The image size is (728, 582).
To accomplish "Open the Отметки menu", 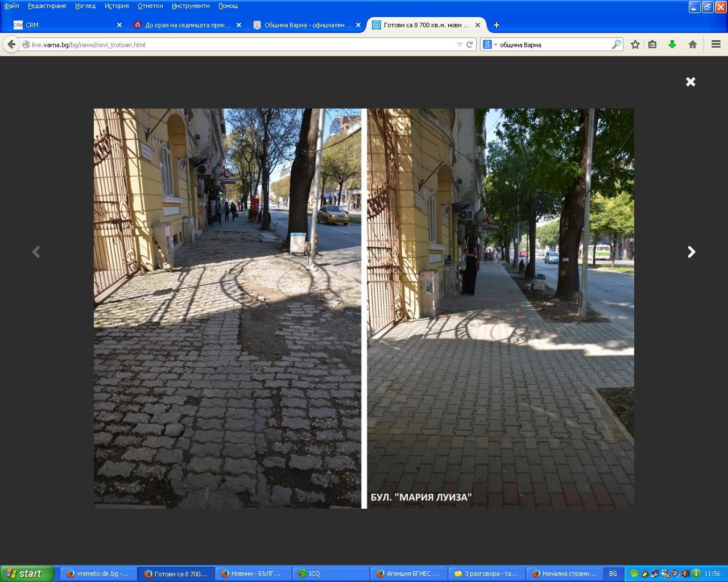I will pyautogui.click(x=150, y=6).
